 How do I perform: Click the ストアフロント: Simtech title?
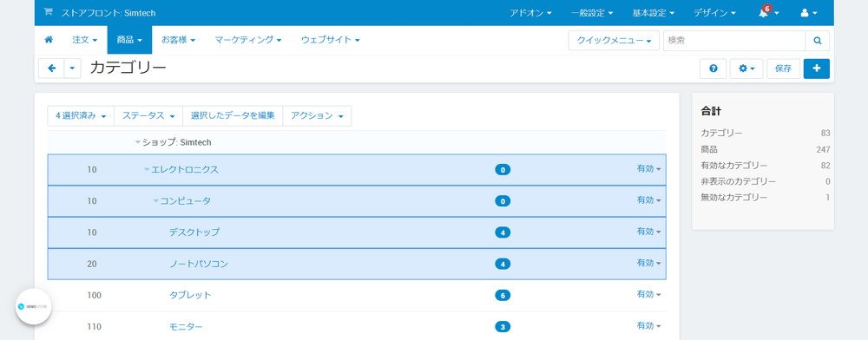[x=108, y=13]
